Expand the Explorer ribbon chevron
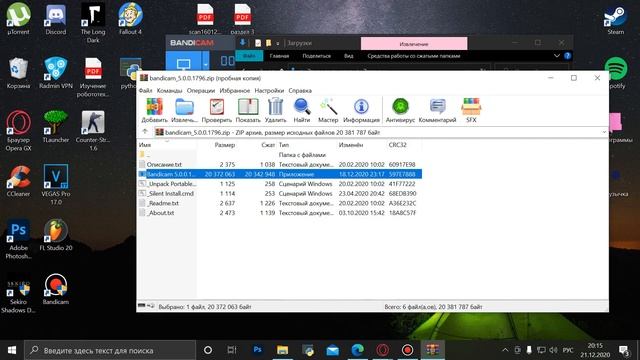 pos(556,56)
